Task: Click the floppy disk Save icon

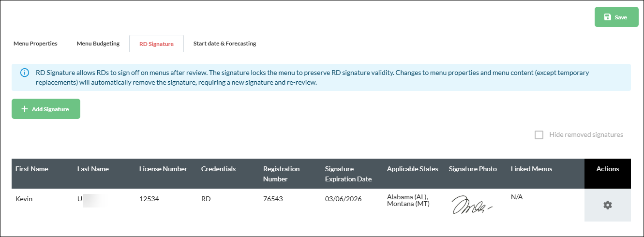Action: pyautogui.click(x=608, y=17)
